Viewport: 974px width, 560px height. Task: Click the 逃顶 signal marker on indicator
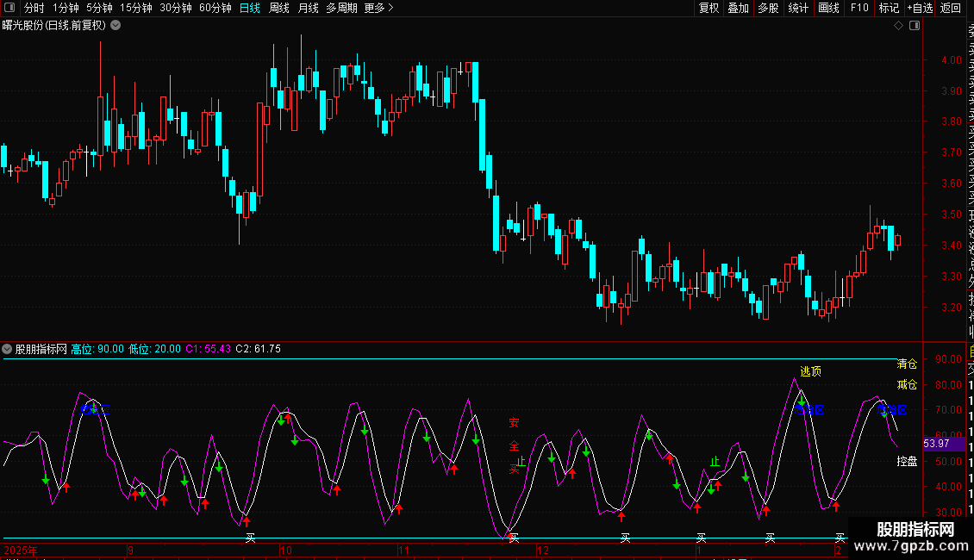tap(810, 371)
